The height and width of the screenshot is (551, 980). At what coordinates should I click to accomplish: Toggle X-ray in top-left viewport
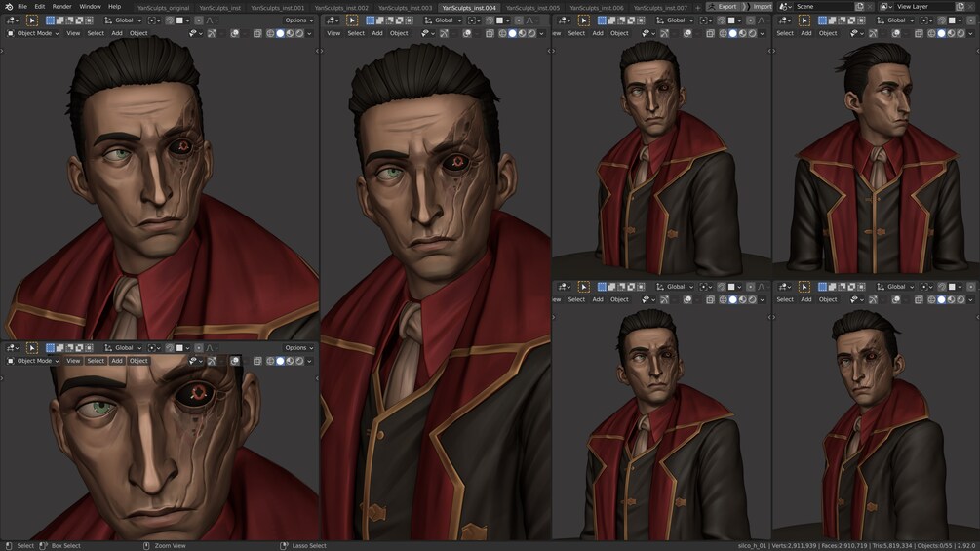pos(257,33)
